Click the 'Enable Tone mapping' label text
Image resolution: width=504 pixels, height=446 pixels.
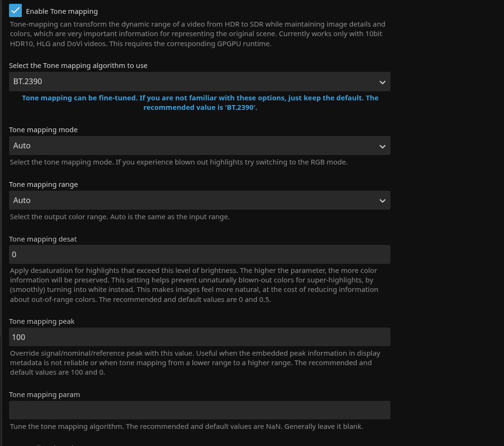pos(62,11)
